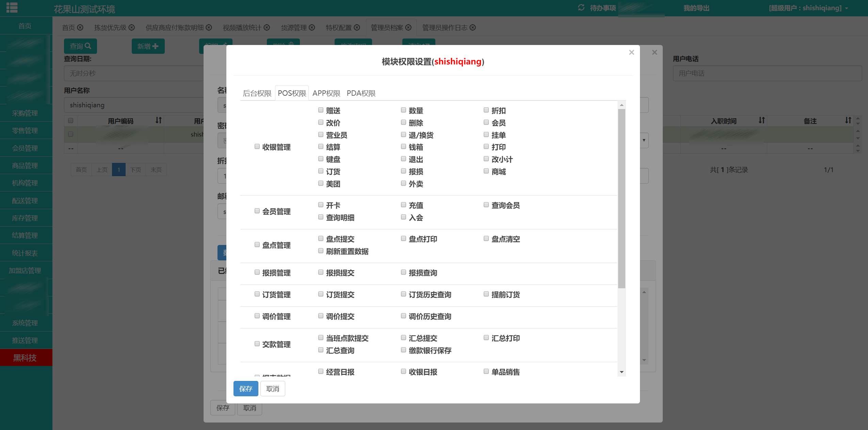Click the permissions list scrollbar thumb
Screen dimensions: 868x430
pos(622,198)
